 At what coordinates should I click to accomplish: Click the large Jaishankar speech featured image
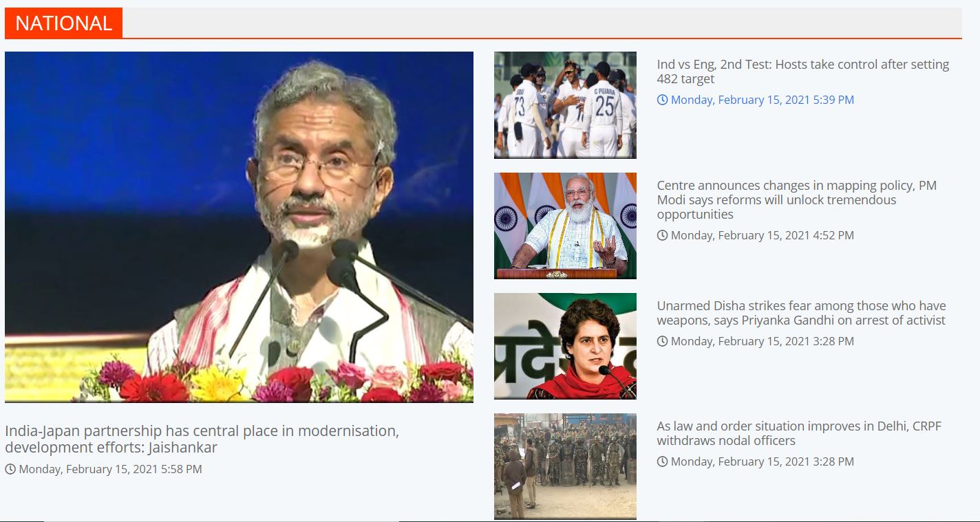coord(239,227)
